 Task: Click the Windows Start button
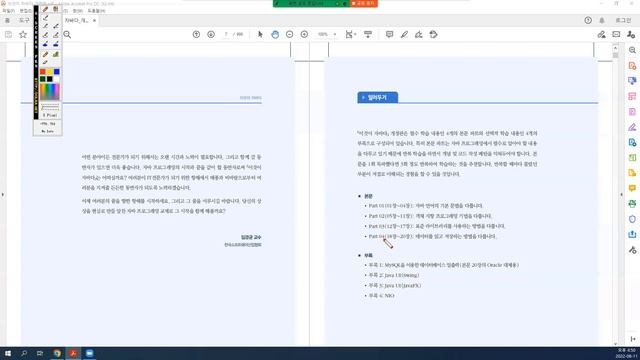coord(8,353)
